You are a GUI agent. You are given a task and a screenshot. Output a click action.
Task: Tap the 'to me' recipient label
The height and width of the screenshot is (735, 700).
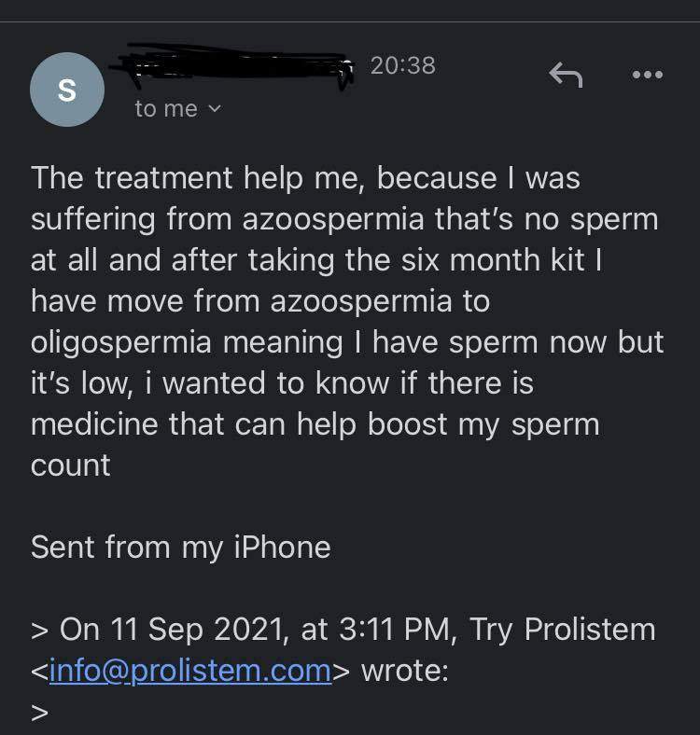coord(165,109)
